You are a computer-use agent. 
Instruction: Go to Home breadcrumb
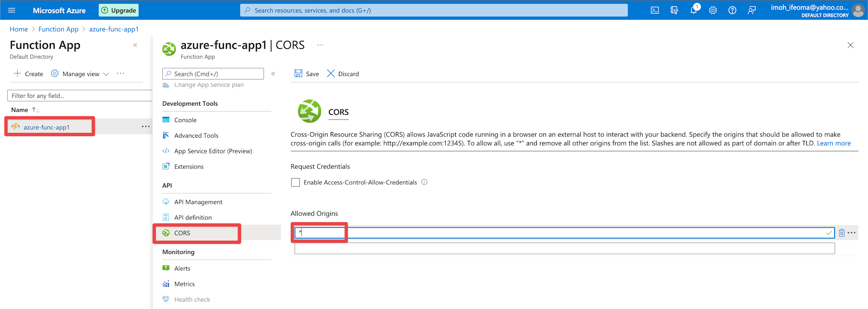(19, 29)
